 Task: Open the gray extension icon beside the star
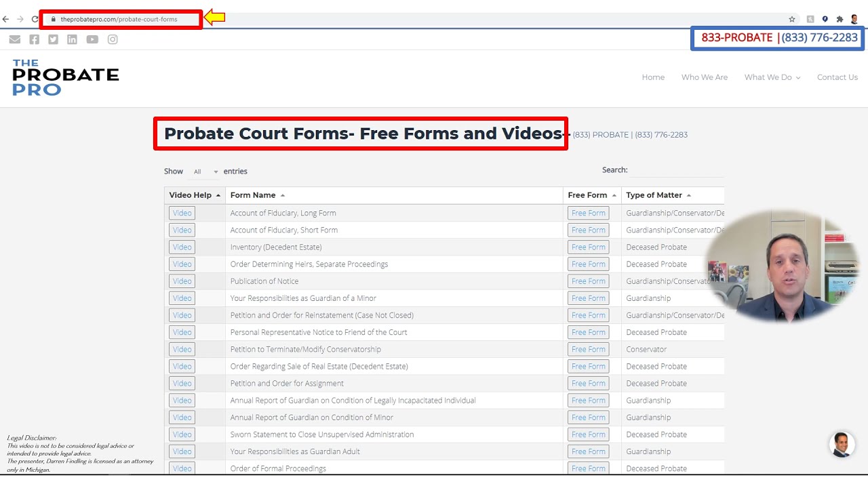(810, 19)
